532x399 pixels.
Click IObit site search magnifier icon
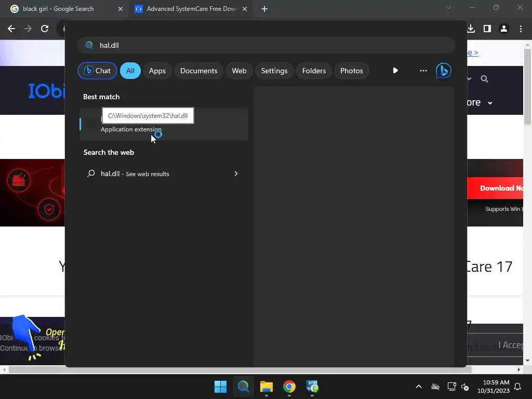(x=485, y=79)
